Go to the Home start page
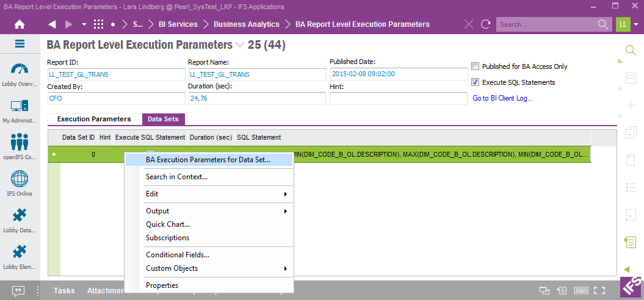Screen dimensions: 644x300 (x=20, y=24)
